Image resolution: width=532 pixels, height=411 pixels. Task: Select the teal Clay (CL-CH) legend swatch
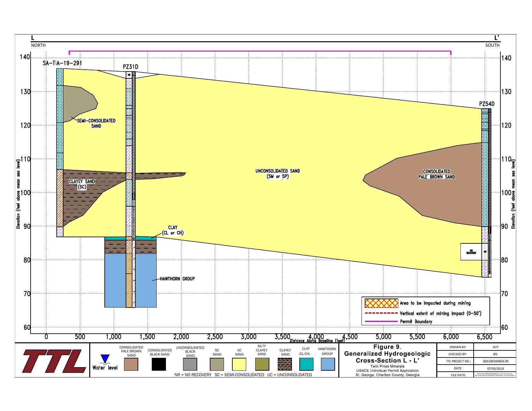pyautogui.click(x=306, y=364)
